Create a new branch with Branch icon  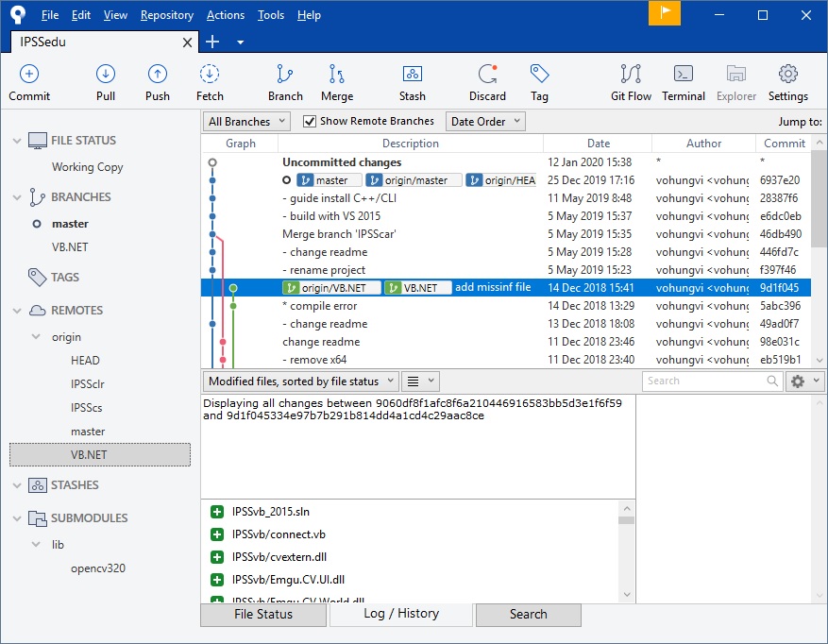pyautogui.click(x=284, y=74)
